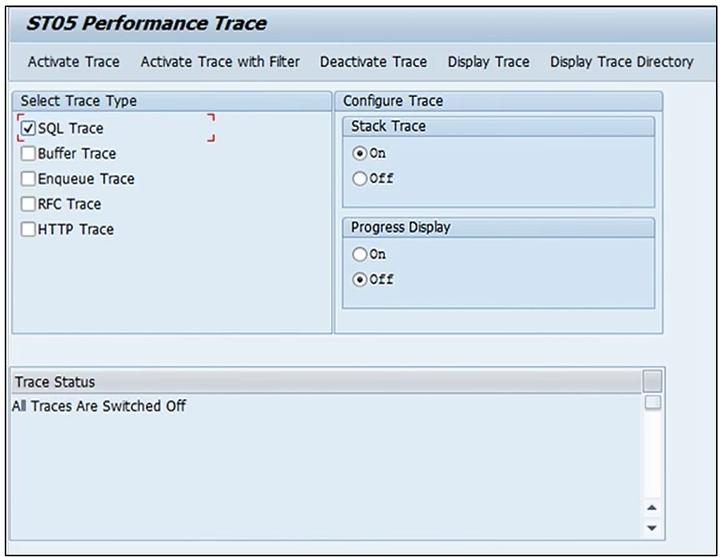
Task: Tick the HTTP Trace checkbox
Action: (x=28, y=229)
